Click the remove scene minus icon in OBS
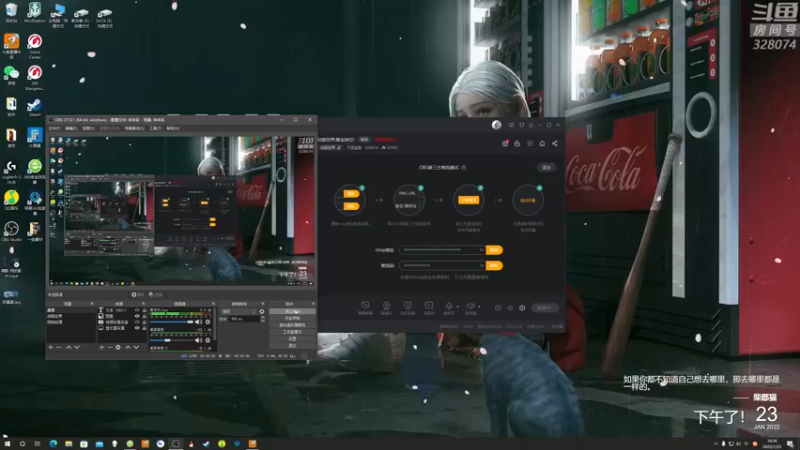Screen dimensions: 800x450 pos(59,347)
